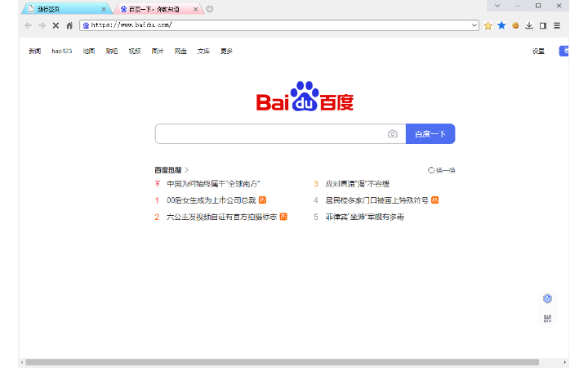
Task: Click the blue login button at top right
Action: point(563,51)
